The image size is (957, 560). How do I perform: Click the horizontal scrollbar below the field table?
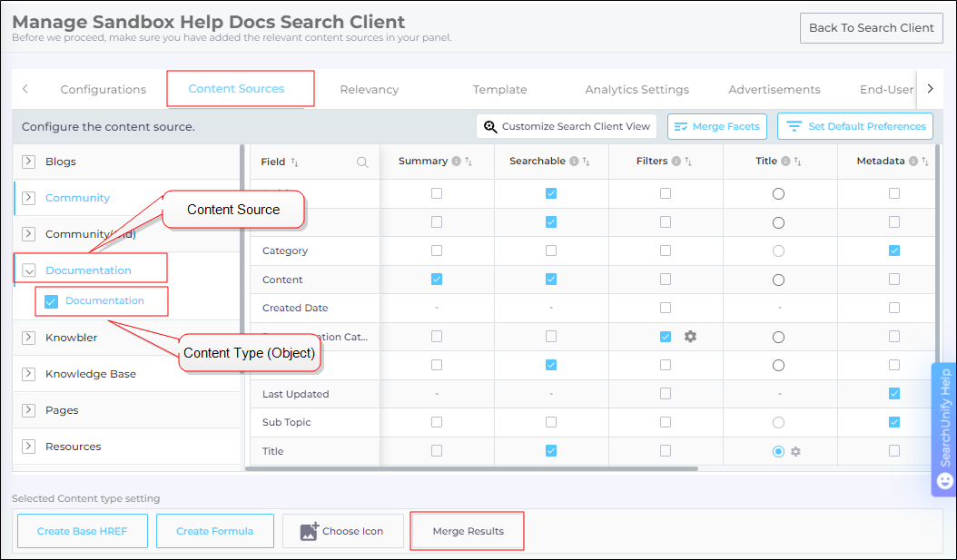[472, 469]
